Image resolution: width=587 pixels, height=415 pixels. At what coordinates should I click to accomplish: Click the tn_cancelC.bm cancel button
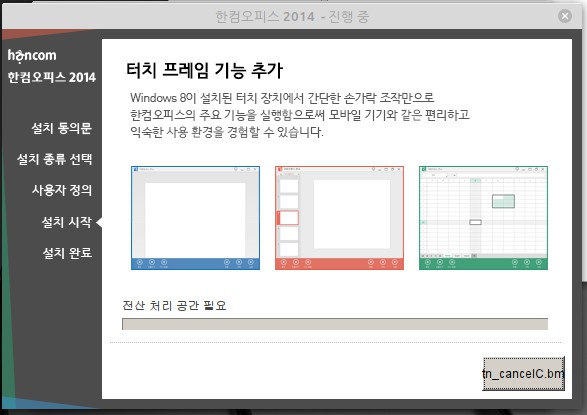click(523, 373)
